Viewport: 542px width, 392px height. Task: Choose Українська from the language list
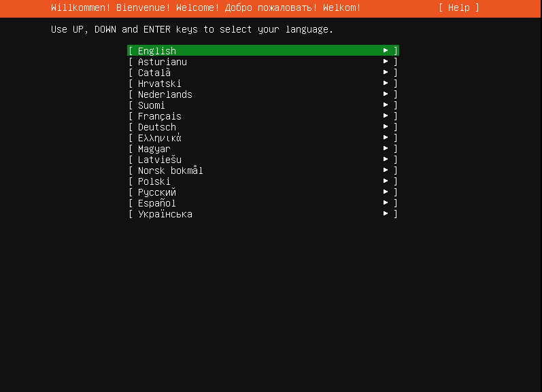(x=263, y=214)
